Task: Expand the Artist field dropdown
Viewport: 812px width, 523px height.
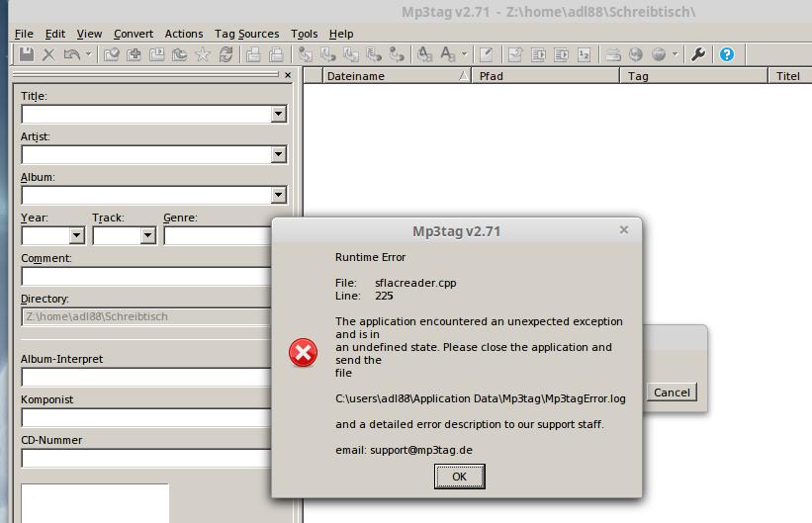Action: 278,154
